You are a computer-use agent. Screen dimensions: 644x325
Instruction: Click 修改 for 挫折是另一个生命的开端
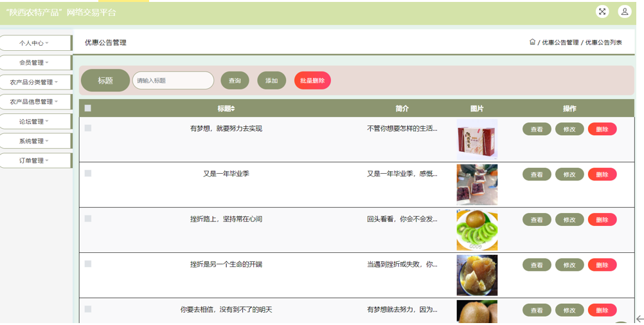(569, 265)
